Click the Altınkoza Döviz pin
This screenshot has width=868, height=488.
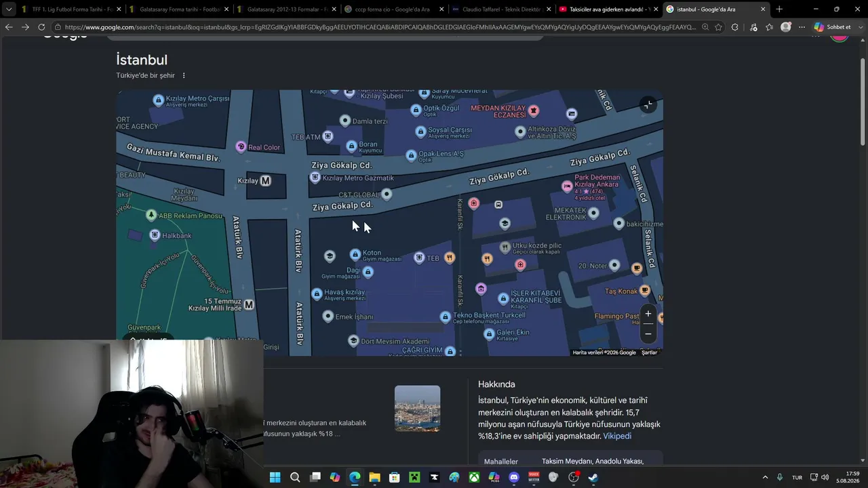pyautogui.click(x=520, y=132)
